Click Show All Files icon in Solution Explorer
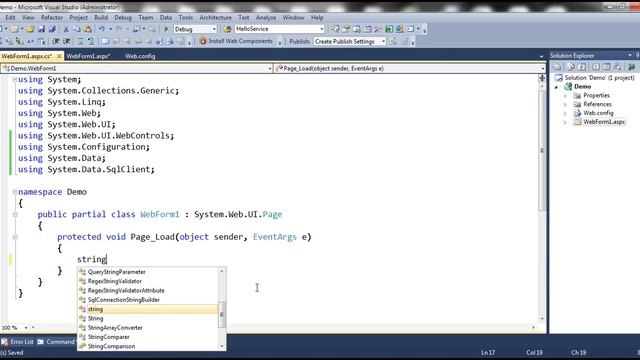 click(571, 67)
